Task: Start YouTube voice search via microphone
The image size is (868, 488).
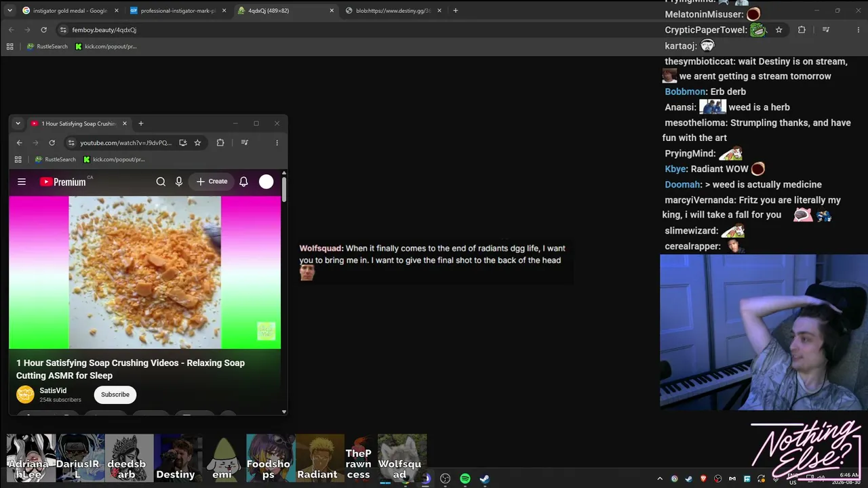Action: point(179,182)
